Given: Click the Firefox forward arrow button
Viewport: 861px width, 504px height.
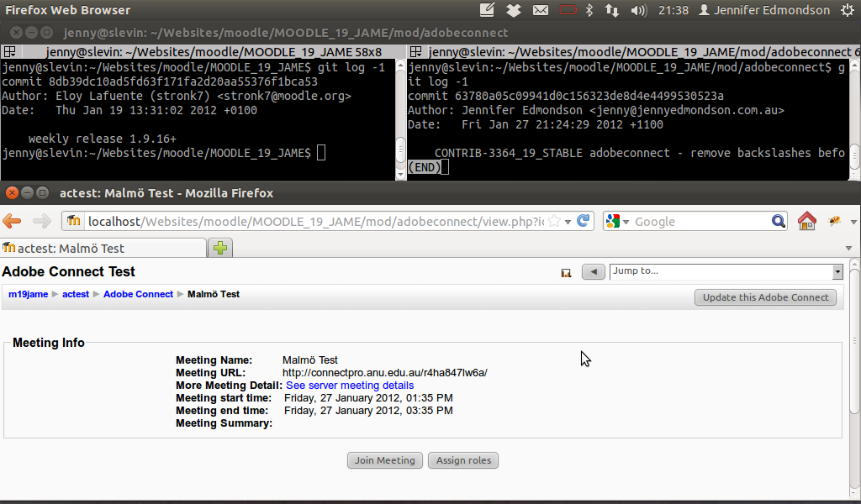Looking at the screenshot, I should (42, 221).
